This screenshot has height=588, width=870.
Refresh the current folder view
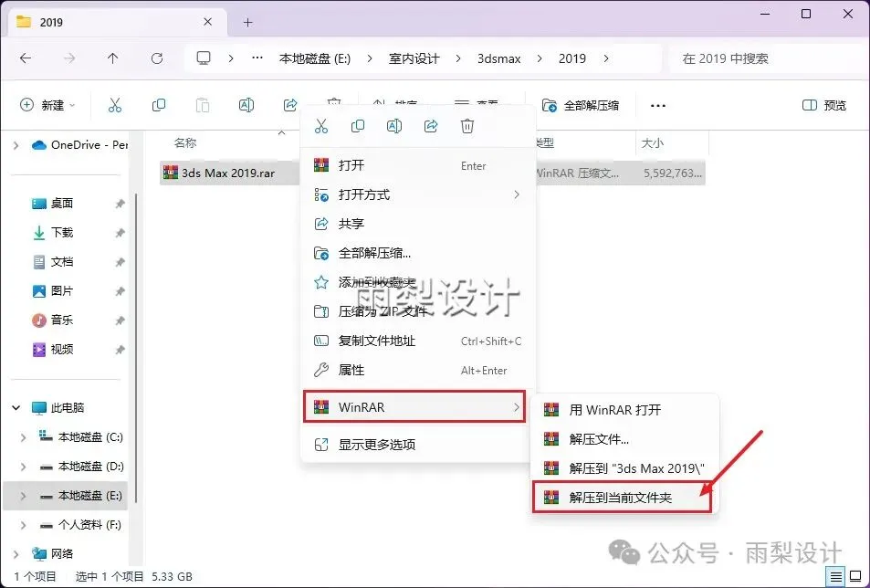pos(157,58)
